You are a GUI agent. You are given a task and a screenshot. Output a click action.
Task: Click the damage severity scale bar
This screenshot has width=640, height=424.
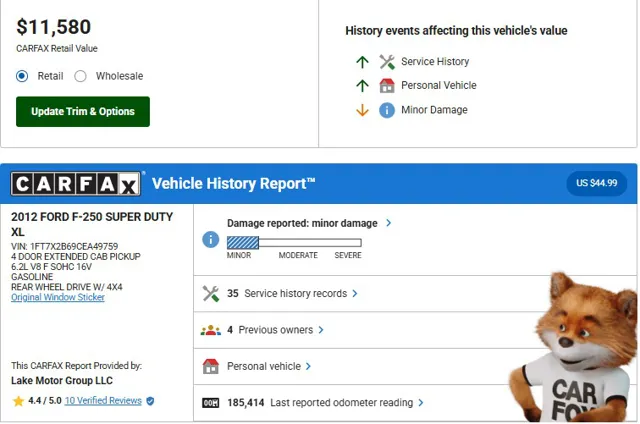294,242
